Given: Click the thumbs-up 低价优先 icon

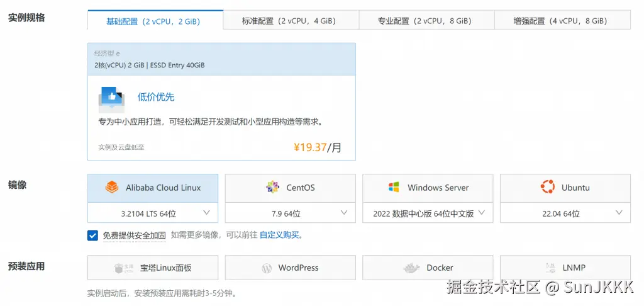Looking at the screenshot, I should click(111, 99).
